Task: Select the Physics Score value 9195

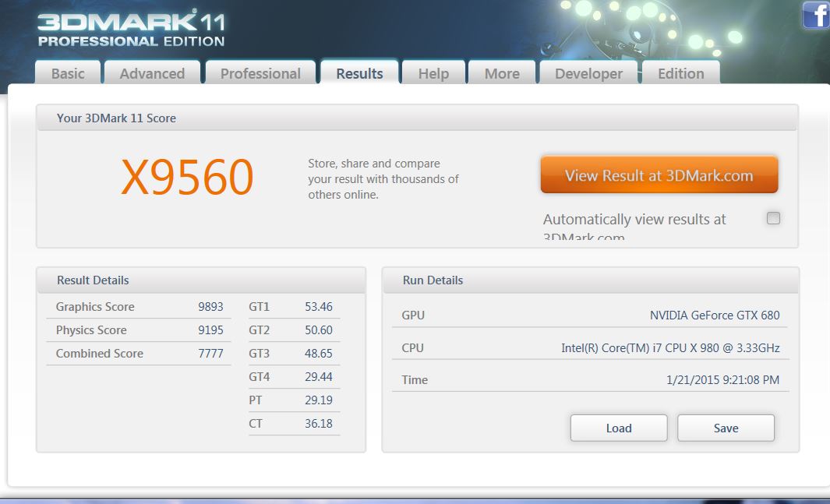Action: (x=210, y=330)
